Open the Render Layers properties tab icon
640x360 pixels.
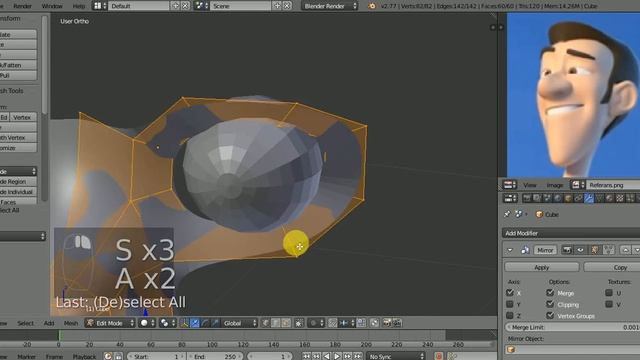[x=537, y=198]
